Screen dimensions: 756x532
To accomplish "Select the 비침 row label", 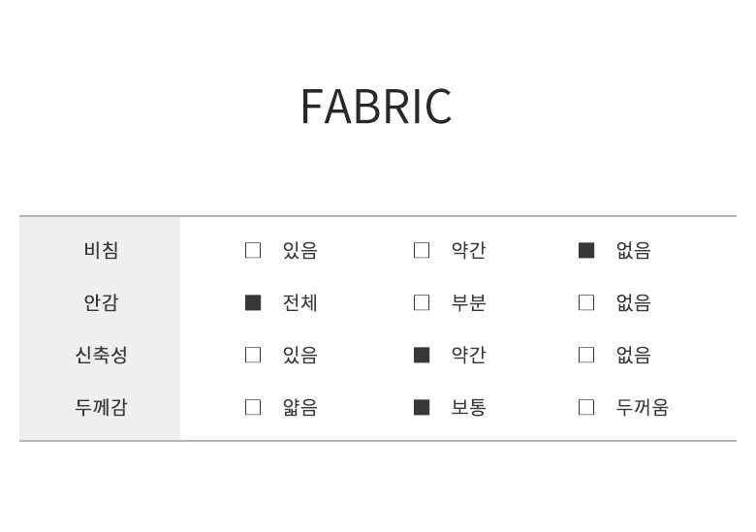I will click(x=101, y=250).
